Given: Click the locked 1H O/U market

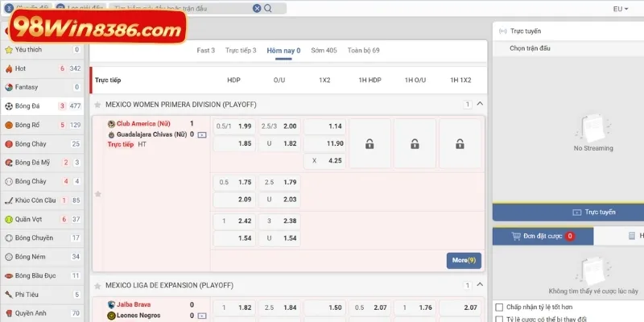Looking at the screenshot, I should coord(415,144).
